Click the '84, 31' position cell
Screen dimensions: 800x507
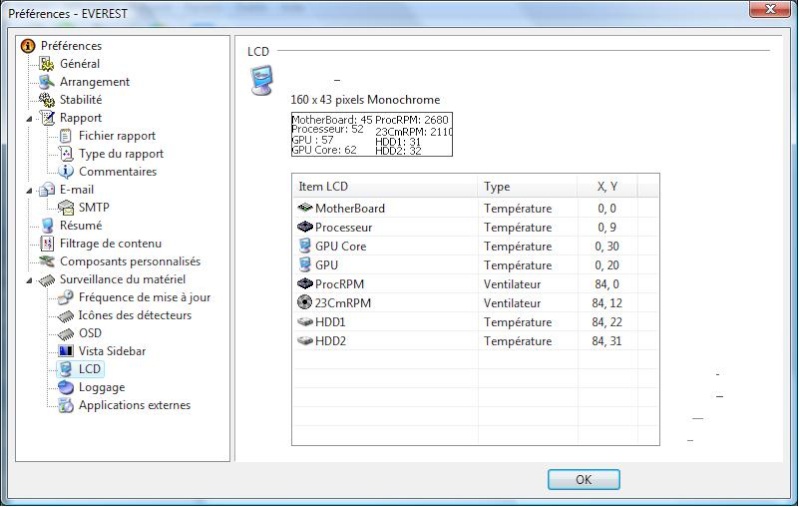coord(607,341)
